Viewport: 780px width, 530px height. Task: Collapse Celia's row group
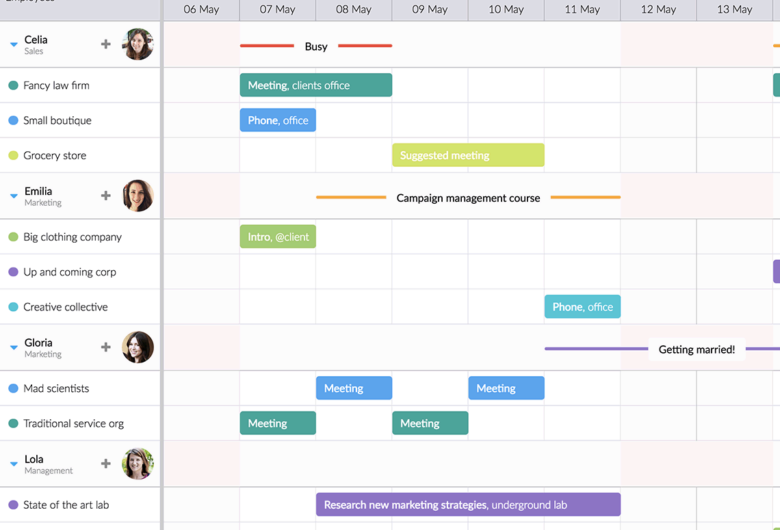click(x=14, y=45)
